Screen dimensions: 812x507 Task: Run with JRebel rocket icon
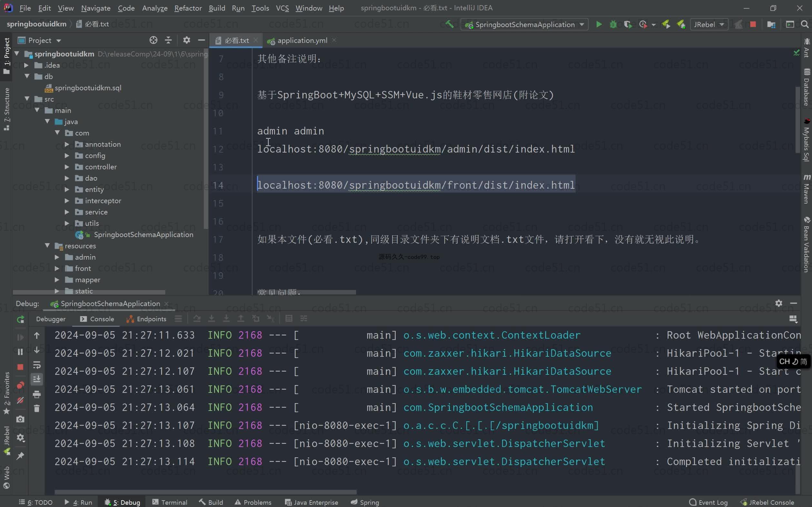point(667,25)
